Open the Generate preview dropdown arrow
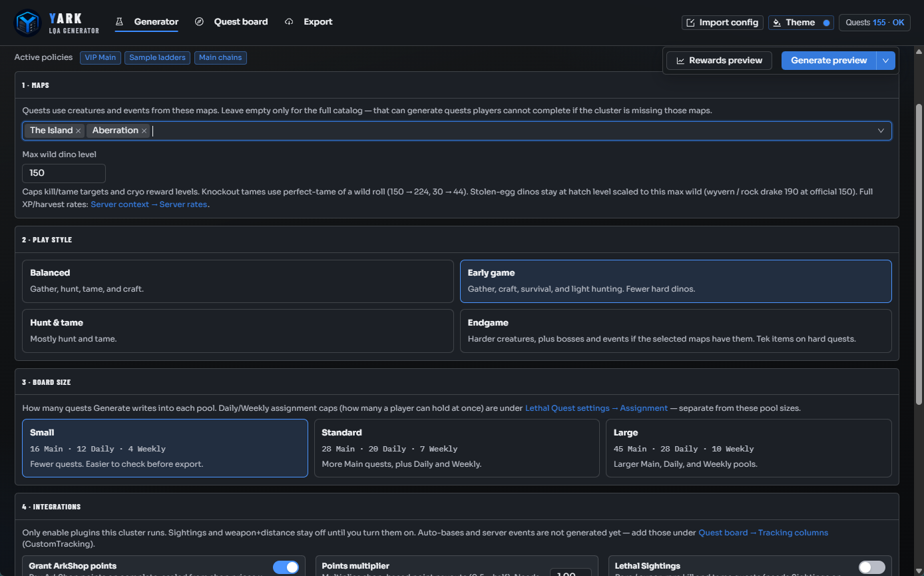 pos(885,61)
